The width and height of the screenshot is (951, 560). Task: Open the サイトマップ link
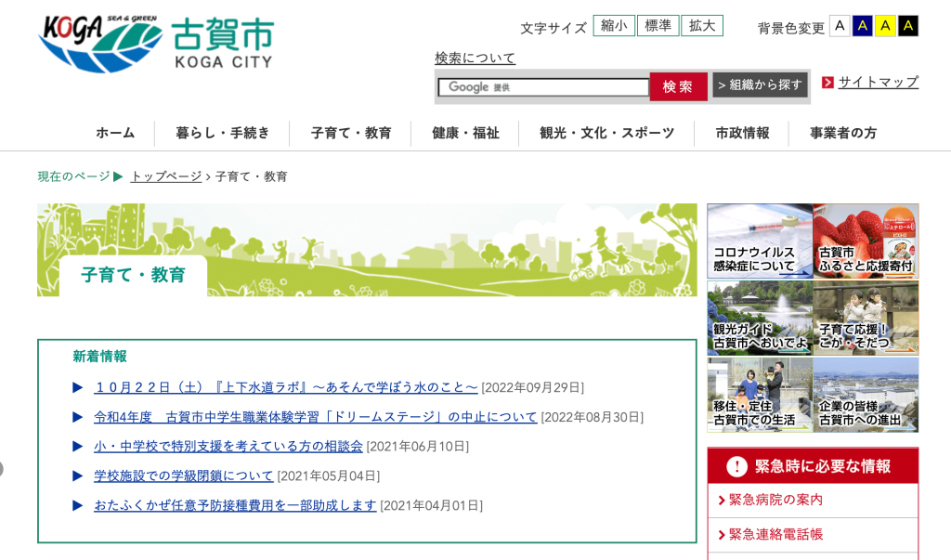(x=878, y=82)
